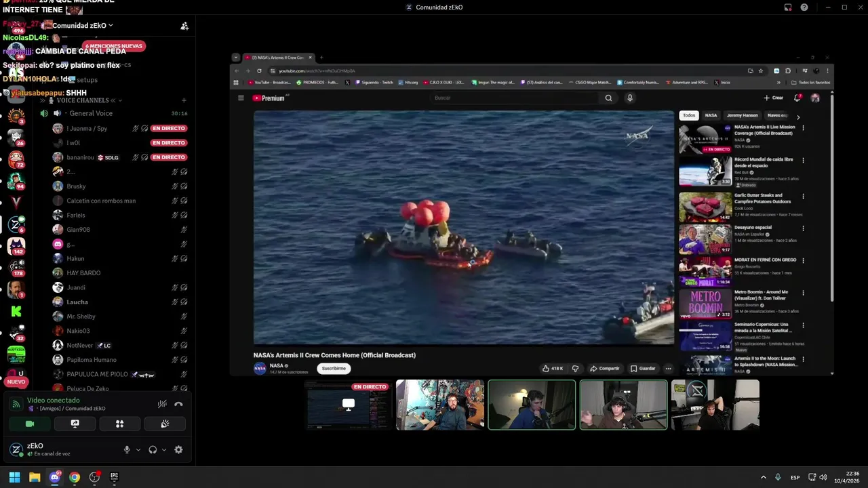Viewport: 868px width, 488px height.
Task: Watch Juanma / Spy's live stream badge
Action: 169,128
